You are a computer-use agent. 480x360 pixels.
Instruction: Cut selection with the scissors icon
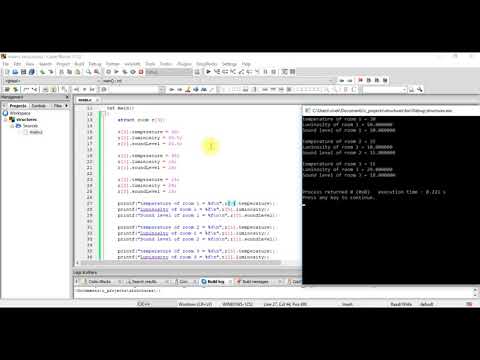point(61,72)
